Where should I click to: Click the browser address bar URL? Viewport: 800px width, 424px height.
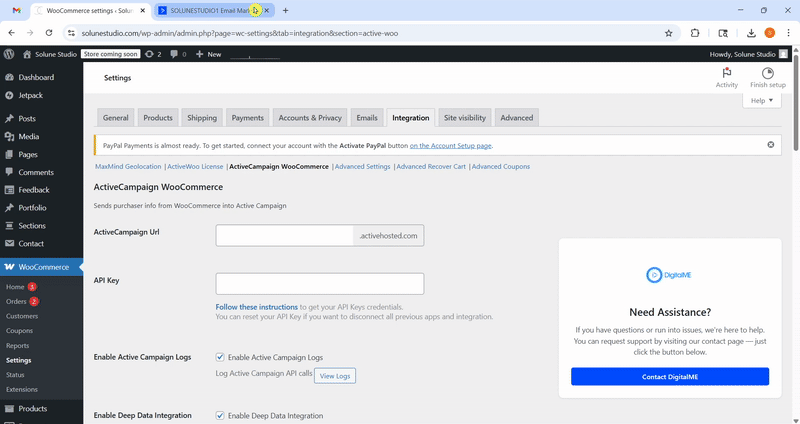(240, 33)
